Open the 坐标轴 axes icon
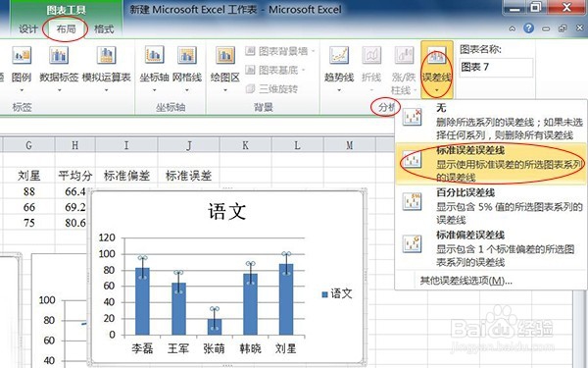 tap(155, 56)
